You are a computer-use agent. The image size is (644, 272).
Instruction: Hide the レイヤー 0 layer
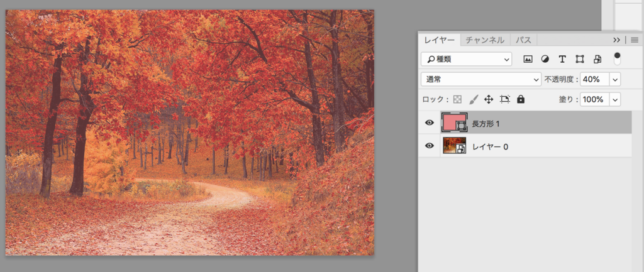pyautogui.click(x=430, y=146)
